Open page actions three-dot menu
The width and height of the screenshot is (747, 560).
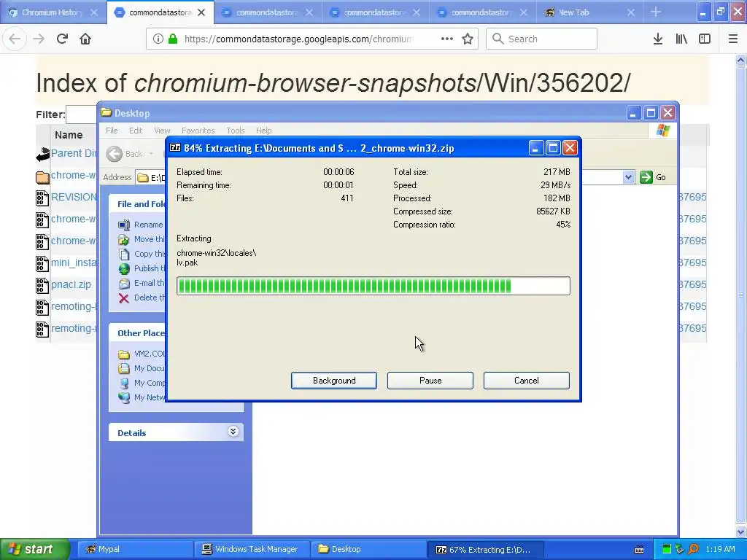pos(447,39)
